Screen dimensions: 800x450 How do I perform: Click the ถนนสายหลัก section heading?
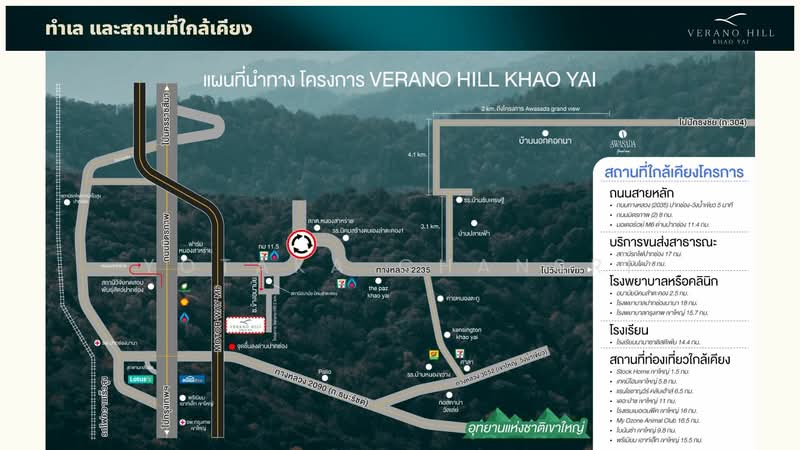point(641,193)
